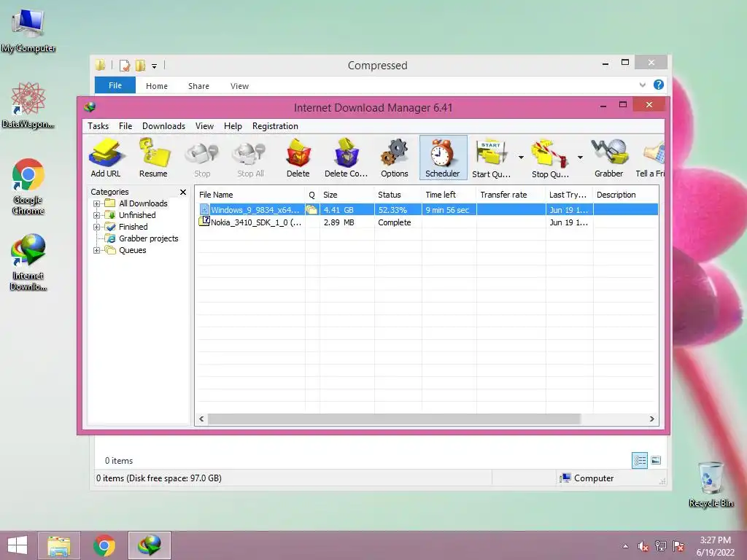This screenshot has width=747, height=560.
Task: Open the Tasks menu
Action: click(x=98, y=126)
